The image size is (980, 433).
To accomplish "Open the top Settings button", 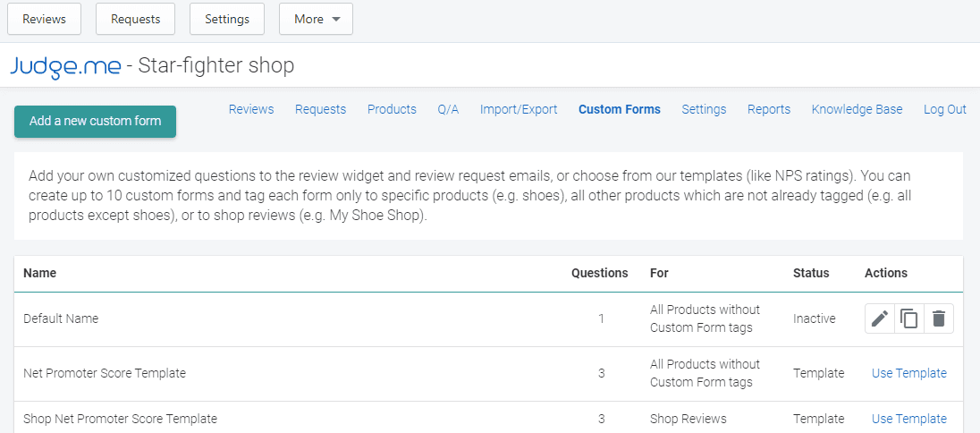I will [227, 19].
